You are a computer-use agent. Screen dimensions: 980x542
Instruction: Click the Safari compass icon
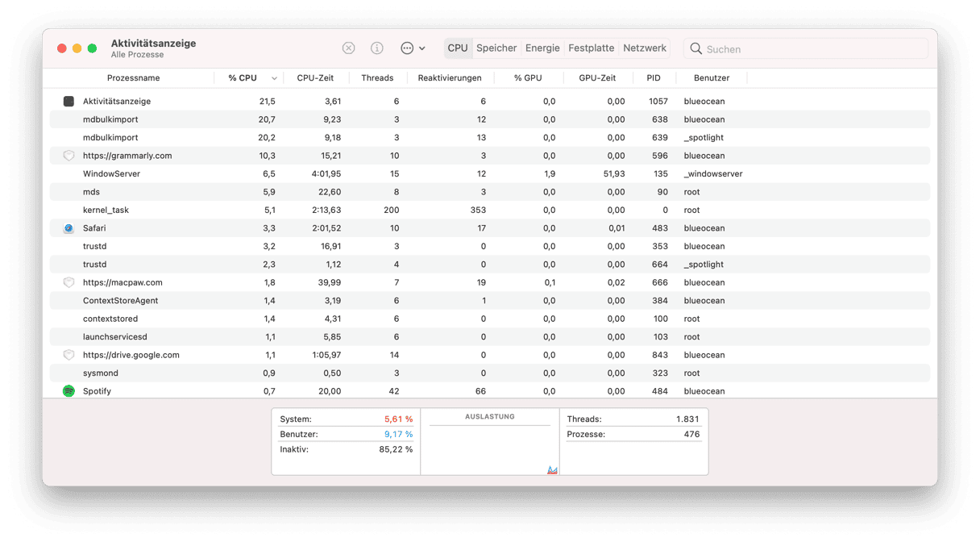click(69, 228)
